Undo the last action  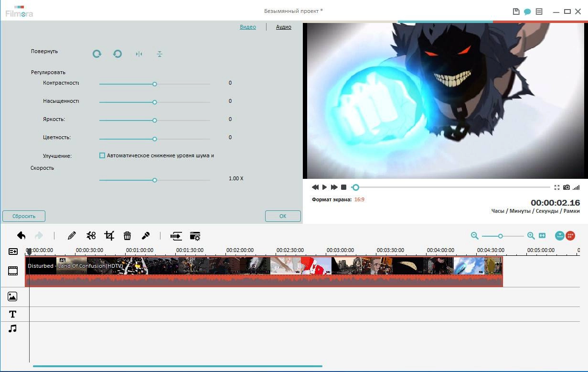click(21, 235)
